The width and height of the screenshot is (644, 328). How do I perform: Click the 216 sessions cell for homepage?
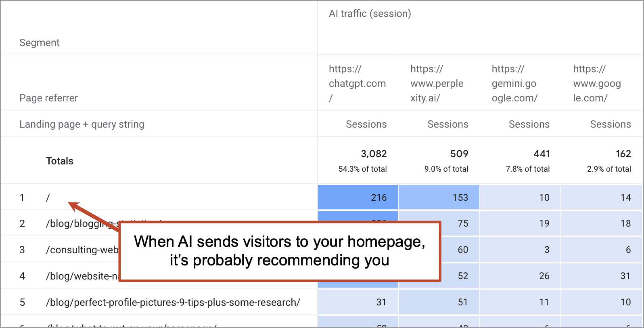click(x=378, y=198)
